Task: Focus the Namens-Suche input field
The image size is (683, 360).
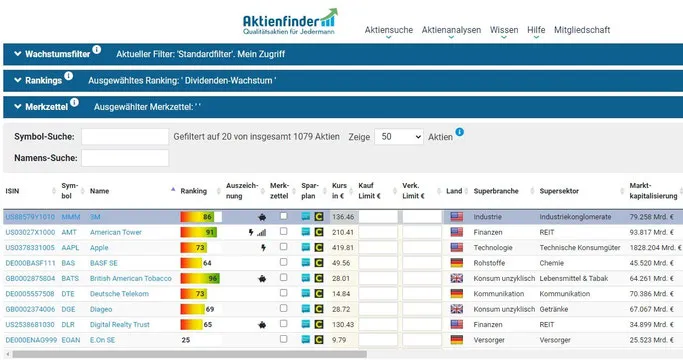Action: pyautogui.click(x=125, y=158)
